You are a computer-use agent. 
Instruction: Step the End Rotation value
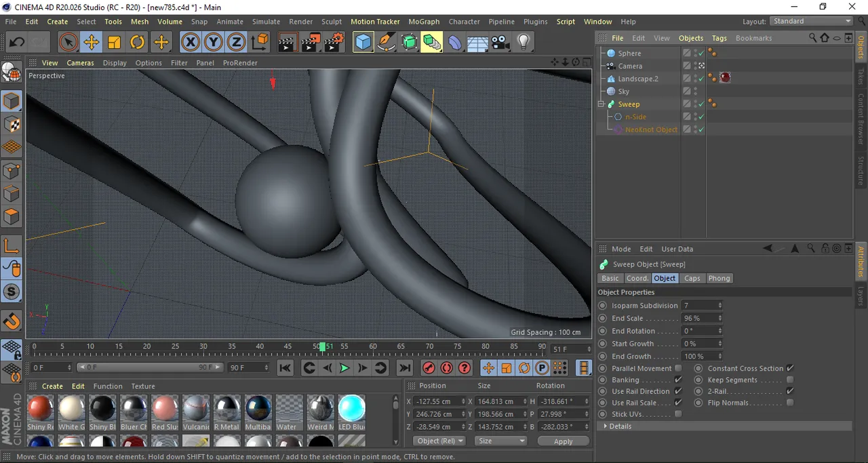click(720, 331)
